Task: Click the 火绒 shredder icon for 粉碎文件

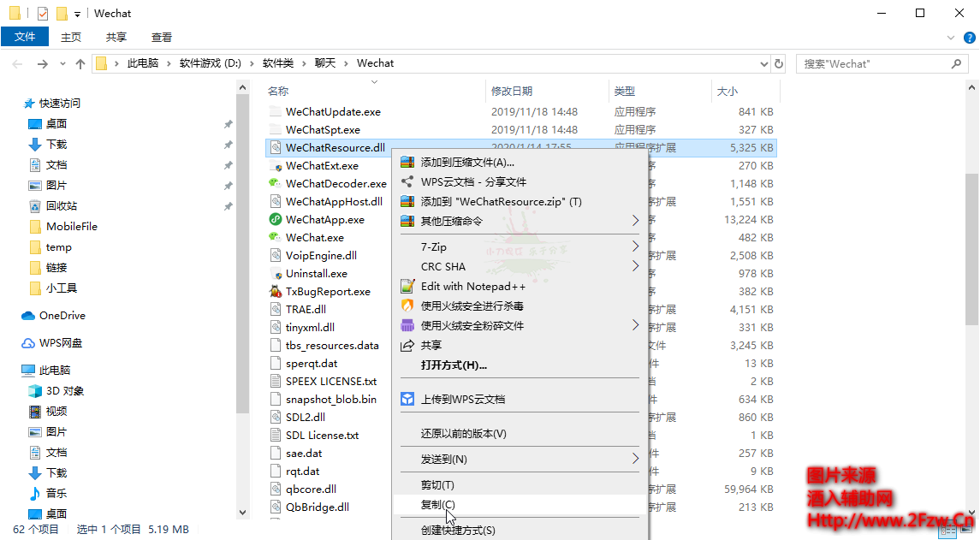Action: (407, 325)
